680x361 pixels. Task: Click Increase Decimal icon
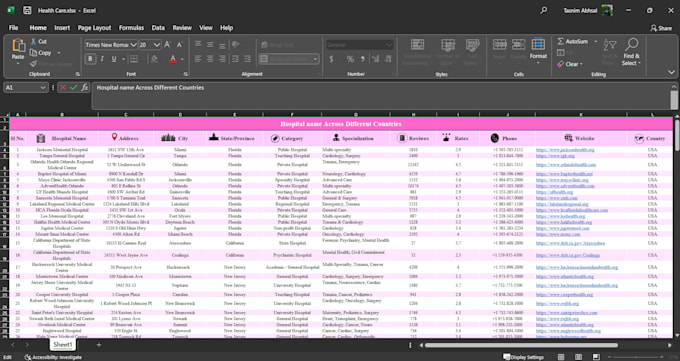[x=376, y=59]
